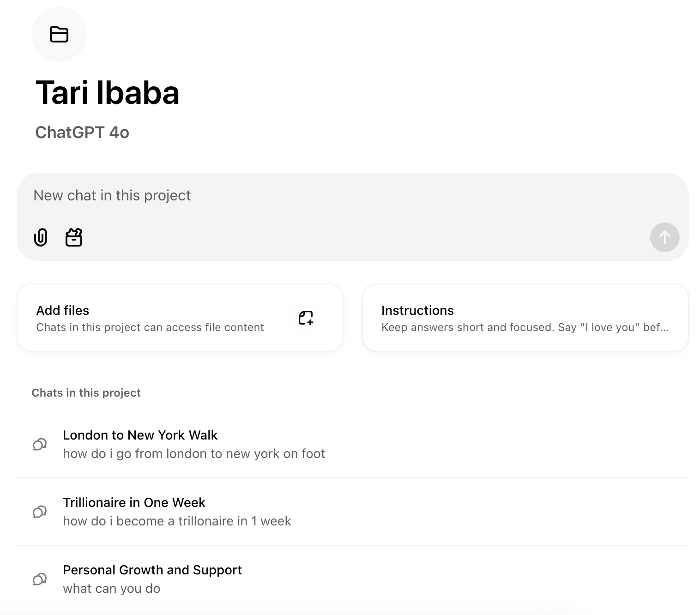Open the toolbox tools icon
Image resolution: width=700 pixels, height=615 pixels.
74,237
